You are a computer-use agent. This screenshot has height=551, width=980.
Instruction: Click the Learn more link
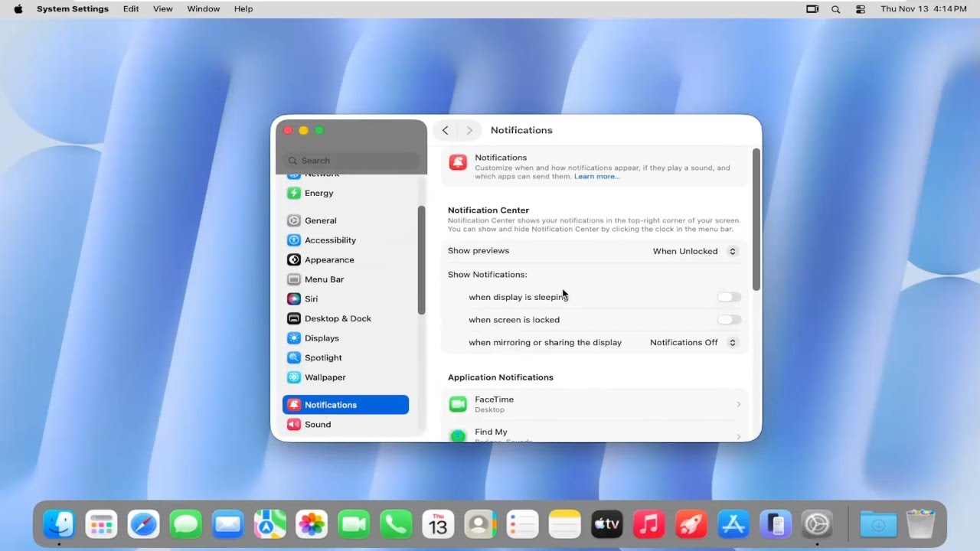click(x=597, y=177)
